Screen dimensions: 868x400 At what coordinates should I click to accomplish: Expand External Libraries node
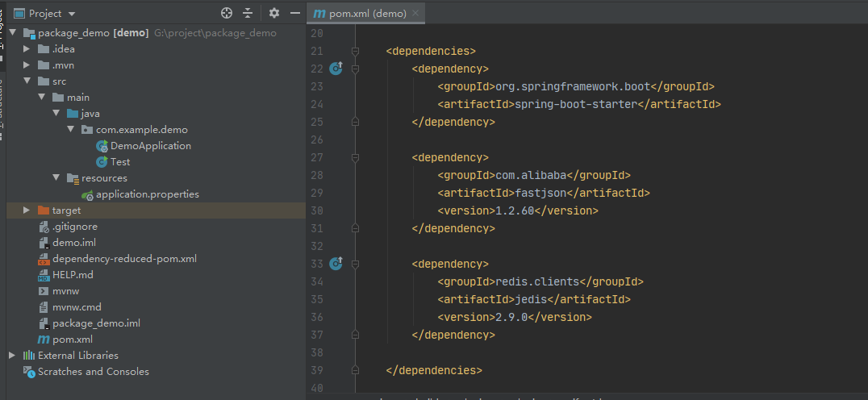pos(12,356)
